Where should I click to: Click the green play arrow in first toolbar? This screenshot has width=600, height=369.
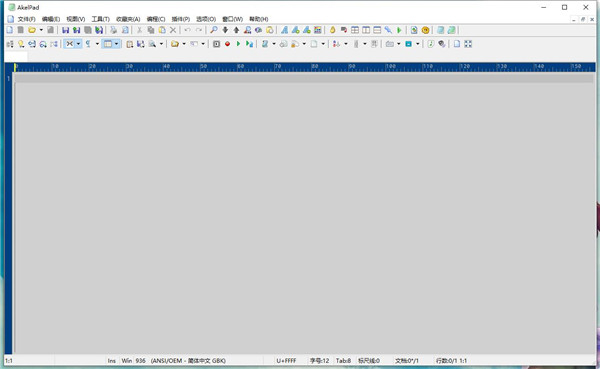[x=399, y=30]
